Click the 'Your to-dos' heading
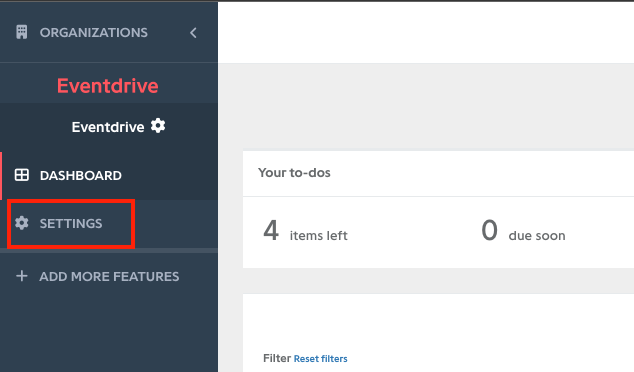This screenshot has height=372, width=634. [x=294, y=173]
